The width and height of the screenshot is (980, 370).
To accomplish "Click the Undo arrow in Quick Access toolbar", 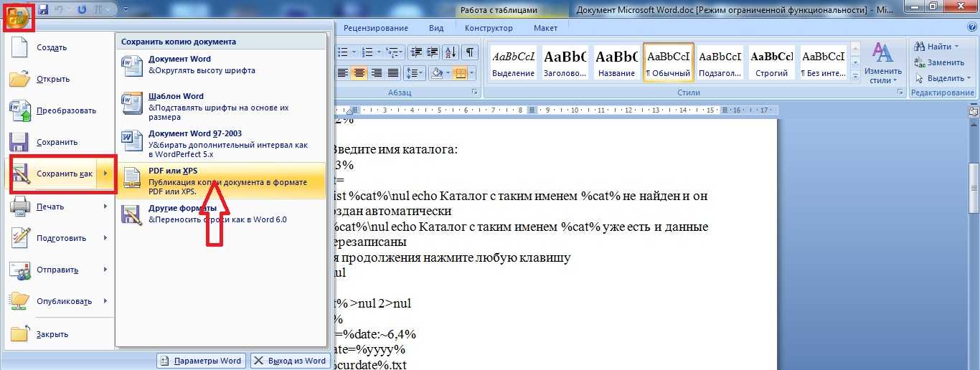I will coord(60,9).
